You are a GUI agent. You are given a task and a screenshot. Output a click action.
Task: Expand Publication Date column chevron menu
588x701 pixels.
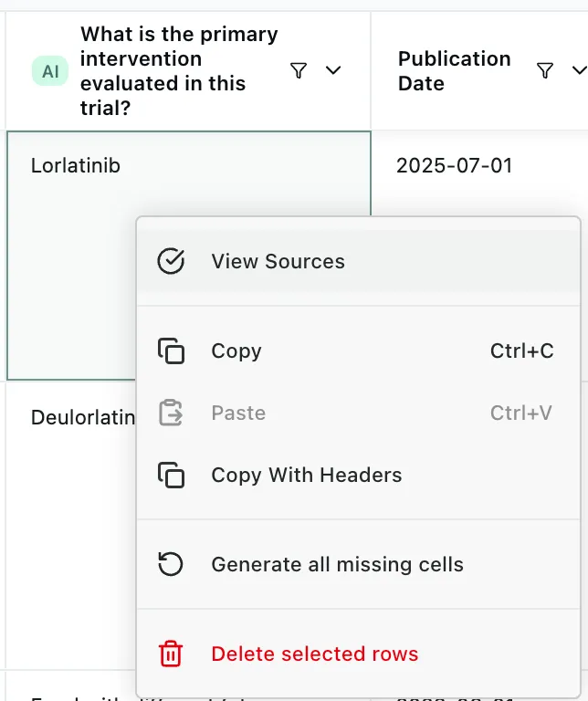(580, 70)
